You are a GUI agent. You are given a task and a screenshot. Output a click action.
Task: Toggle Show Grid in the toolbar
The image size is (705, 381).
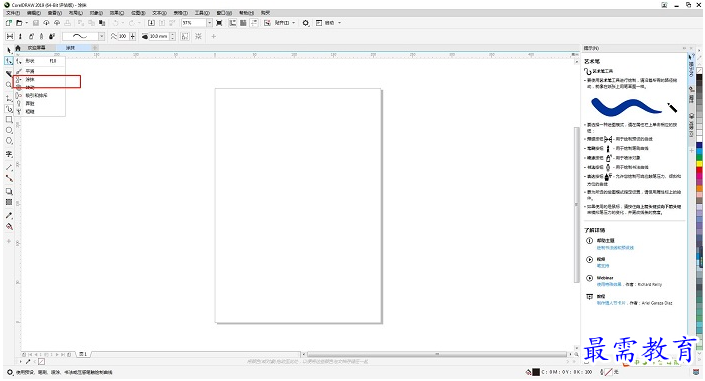243,22
